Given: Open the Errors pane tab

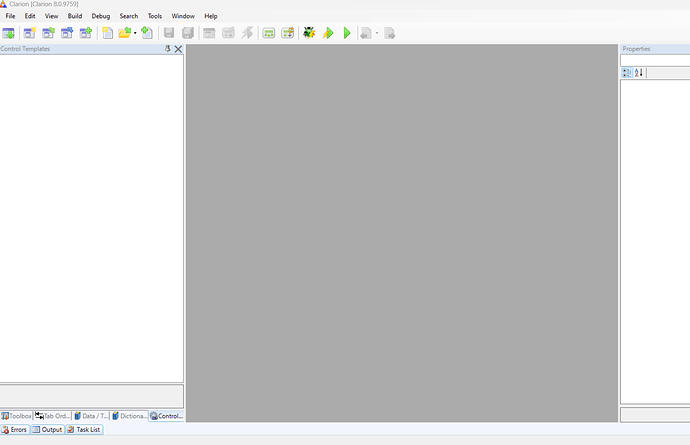Looking at the screenshot, I should (14, 429).
